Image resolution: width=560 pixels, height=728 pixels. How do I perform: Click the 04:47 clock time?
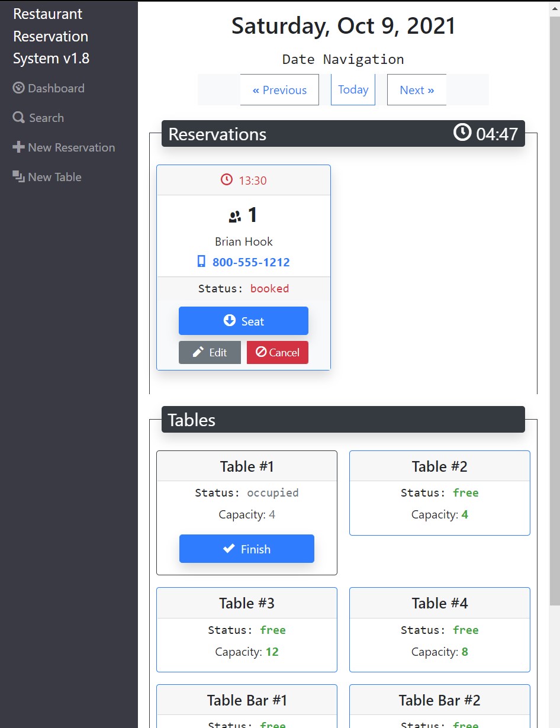(x=497, y=134)
